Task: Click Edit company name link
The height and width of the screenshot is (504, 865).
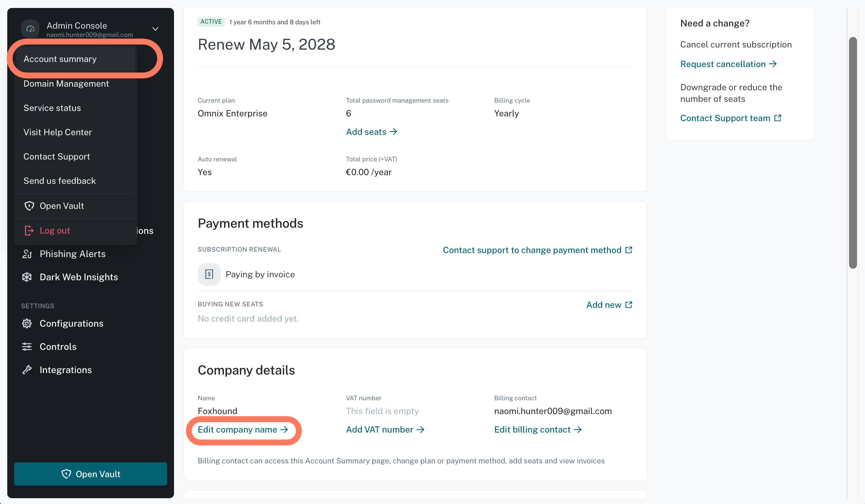Action: click(x=243, y=430)
